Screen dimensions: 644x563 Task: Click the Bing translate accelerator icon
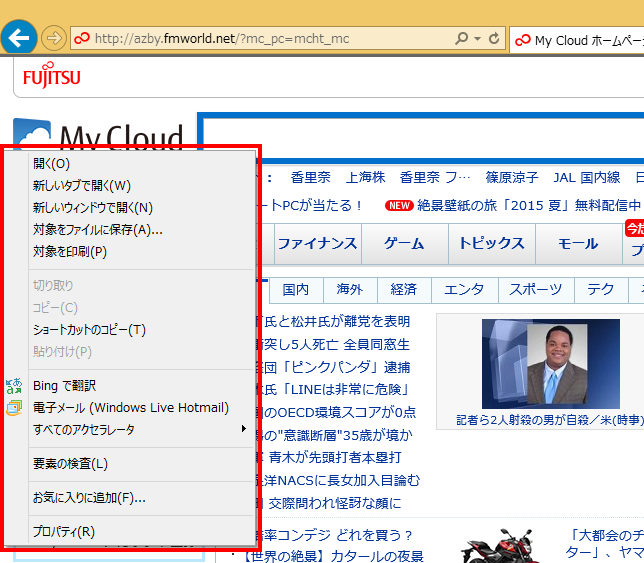14,385
